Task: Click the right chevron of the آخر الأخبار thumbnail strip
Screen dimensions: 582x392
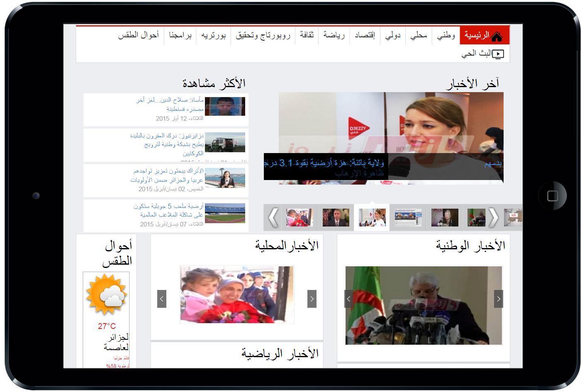Action: (493, 217)
